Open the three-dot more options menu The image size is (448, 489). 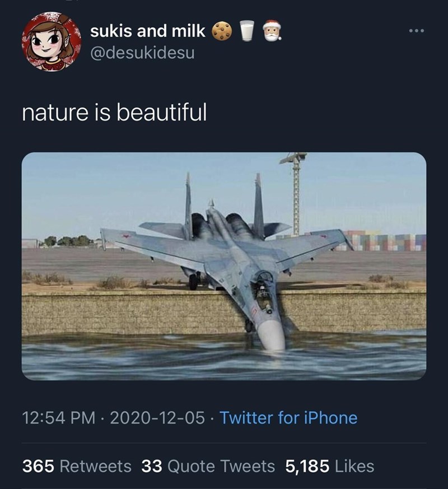coord(416,30)
